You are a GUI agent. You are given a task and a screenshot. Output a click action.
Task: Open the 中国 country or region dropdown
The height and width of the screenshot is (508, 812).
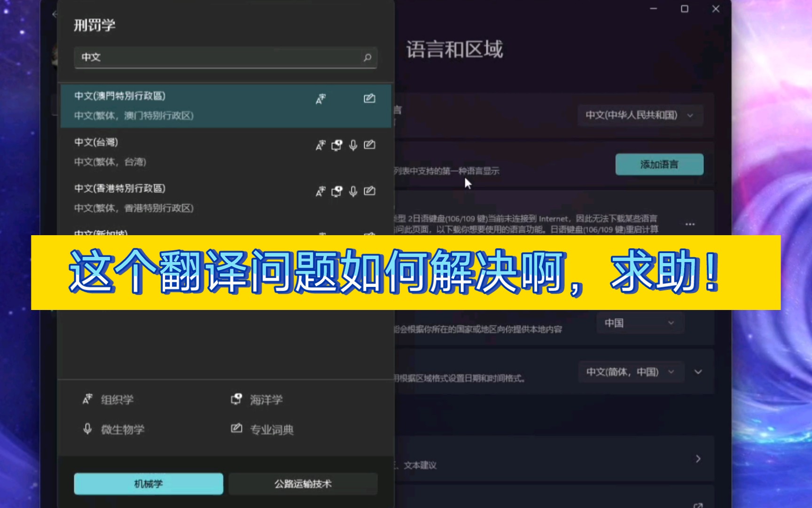click(x=640, y=323)
